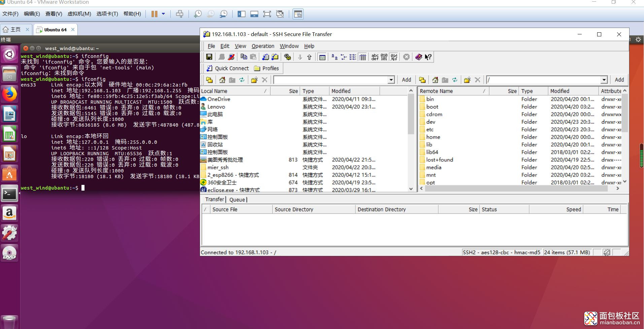
Task: Sort remote list by Modified column
Action: coord(572,91)
